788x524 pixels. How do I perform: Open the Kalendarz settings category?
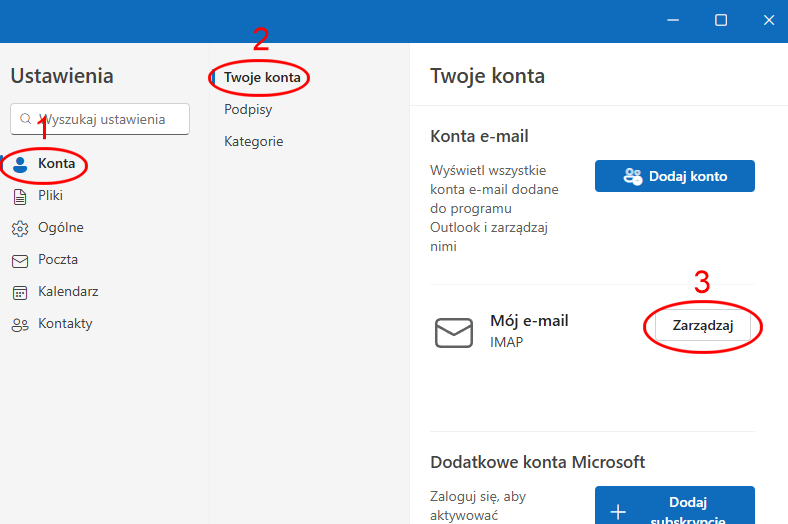pyautogui.click(x=55, y=292)
